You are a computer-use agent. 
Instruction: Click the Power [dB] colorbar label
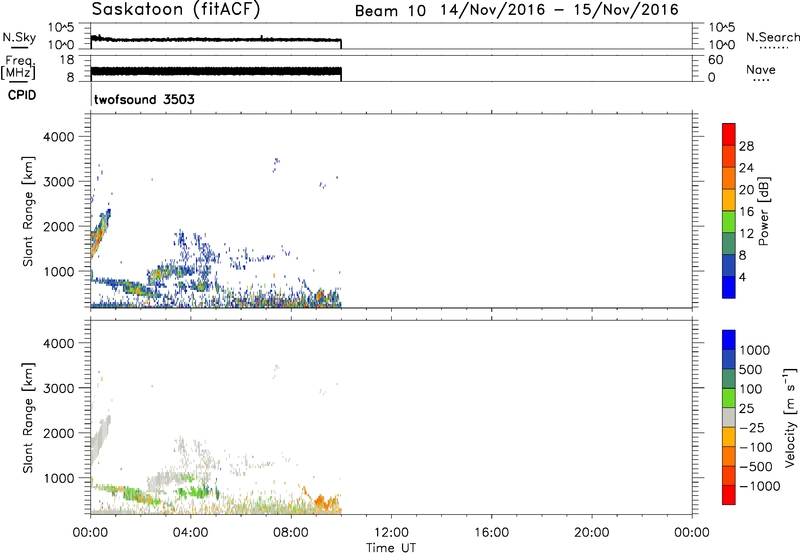point(763,211)
